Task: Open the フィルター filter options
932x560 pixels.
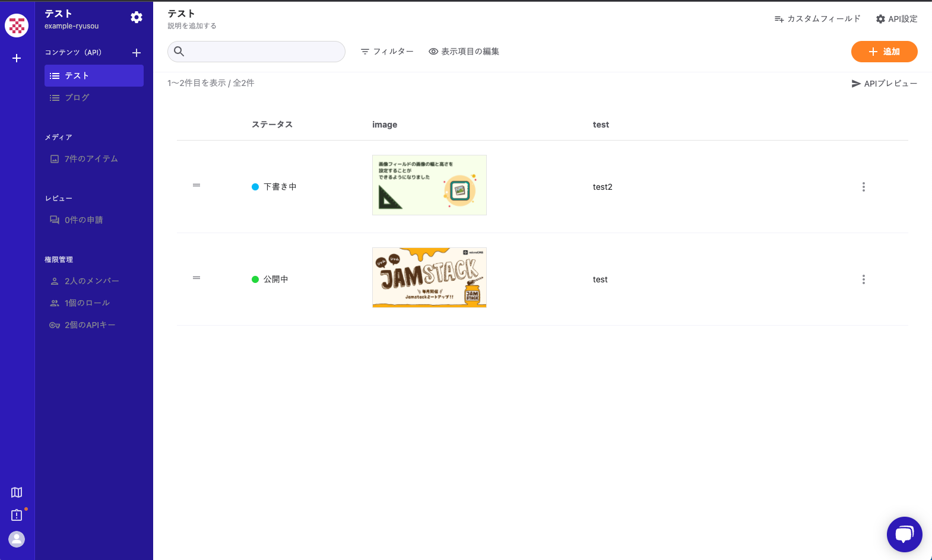Action: [x=387, y=52]
